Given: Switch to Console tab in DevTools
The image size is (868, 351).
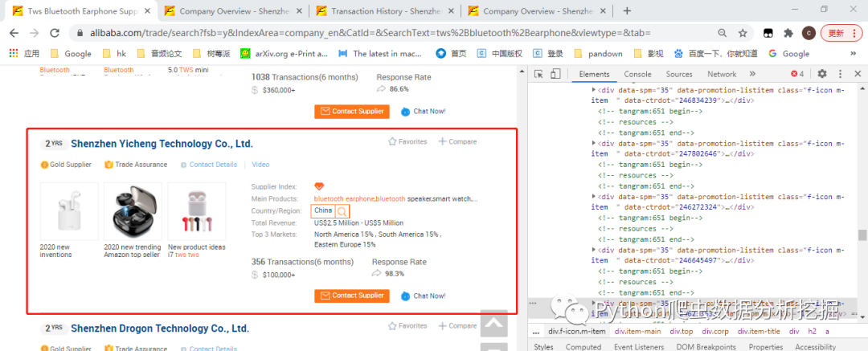Looking at the screenshot, I should [637, 74].
